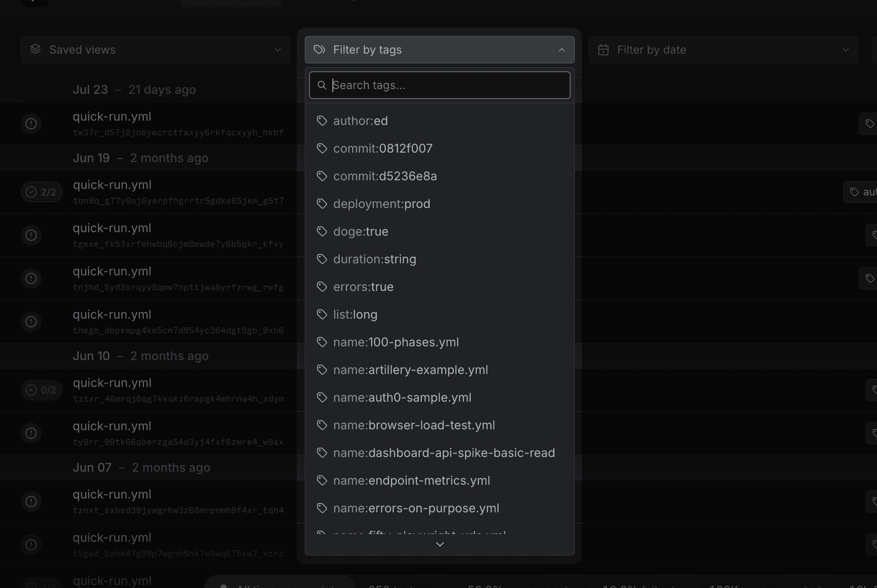Image resolution: width=877 pixels, height=588 pixels.
Task: Open quick-run.yml run ty9rr_99tk66qber
Action: 112,426
